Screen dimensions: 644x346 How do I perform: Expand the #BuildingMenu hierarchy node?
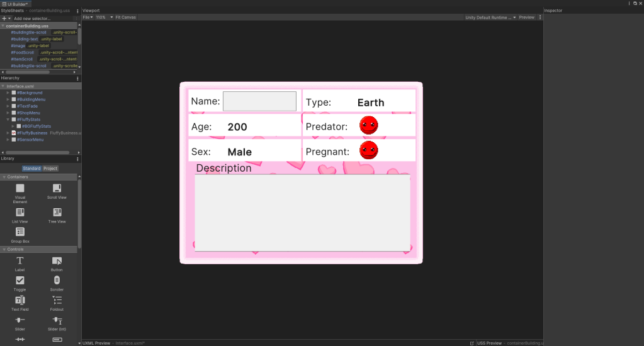[8, 99]
